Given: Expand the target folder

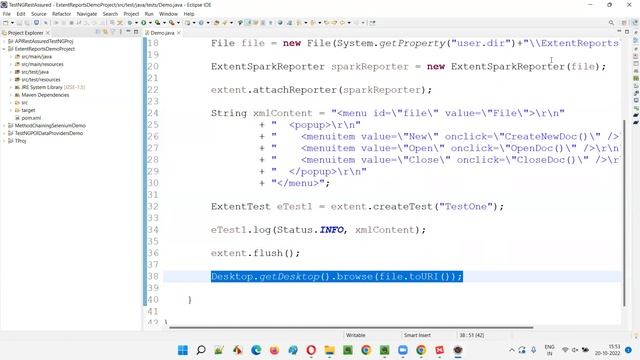Looking at the screenshot, I should pyautogui.click(x=11, y=110).
